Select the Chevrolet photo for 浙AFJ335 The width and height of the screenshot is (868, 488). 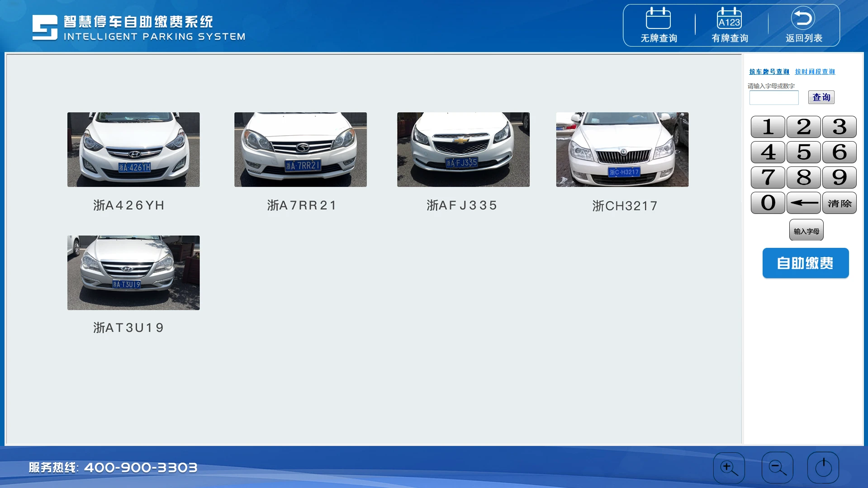(463, 149)
